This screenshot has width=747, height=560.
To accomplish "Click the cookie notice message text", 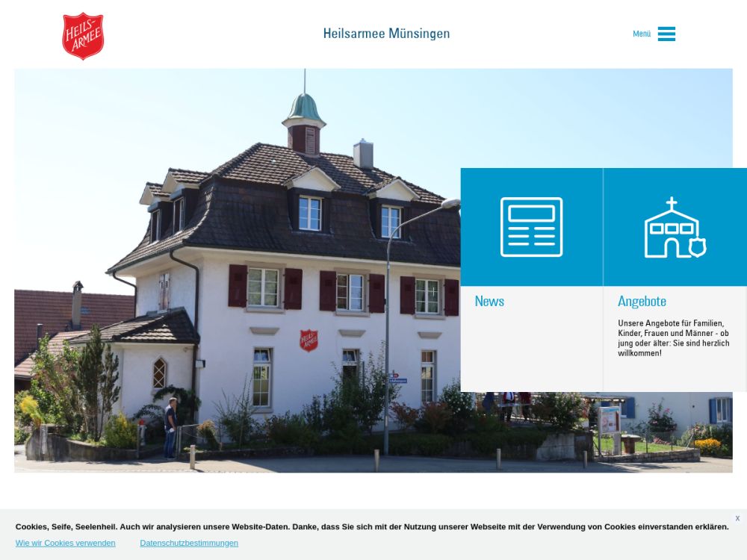I will (371, 526).
